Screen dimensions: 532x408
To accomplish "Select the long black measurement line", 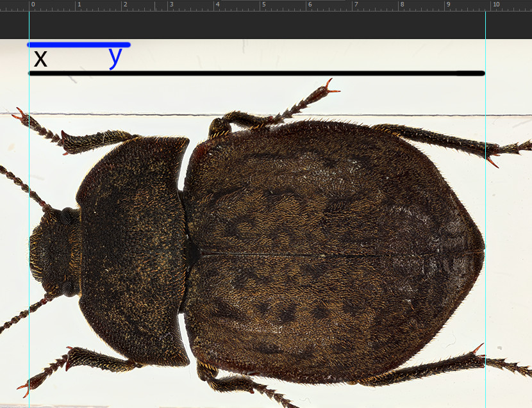I will click(x=256, y=74).
